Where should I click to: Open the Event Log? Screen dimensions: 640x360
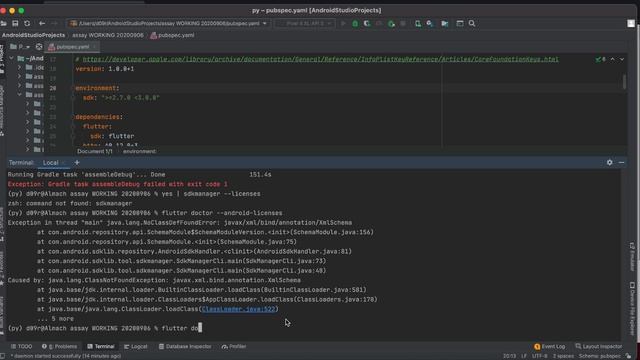point(549,347)
